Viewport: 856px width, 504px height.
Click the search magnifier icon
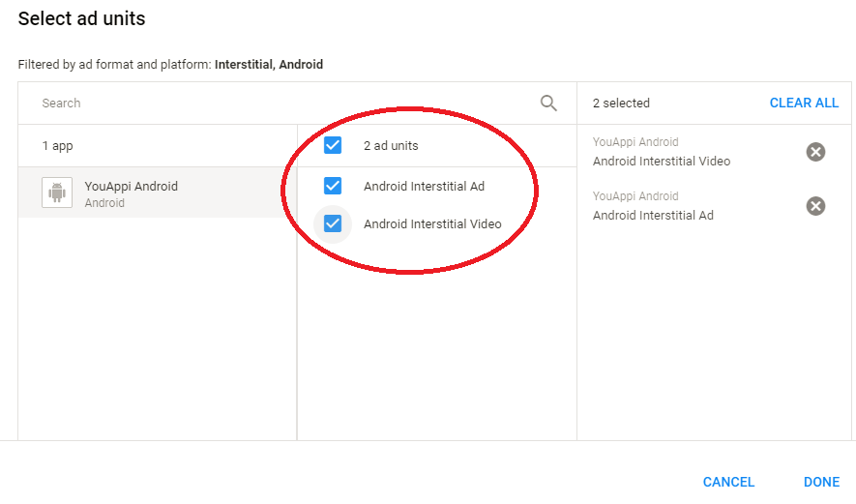pos(548,104)
